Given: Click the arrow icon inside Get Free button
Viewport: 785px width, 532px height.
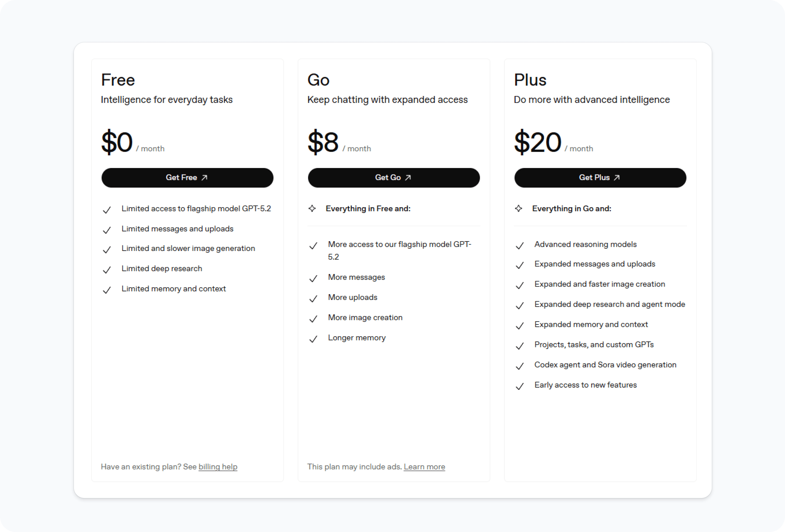Looking at the screenshot, I should 205,177.
